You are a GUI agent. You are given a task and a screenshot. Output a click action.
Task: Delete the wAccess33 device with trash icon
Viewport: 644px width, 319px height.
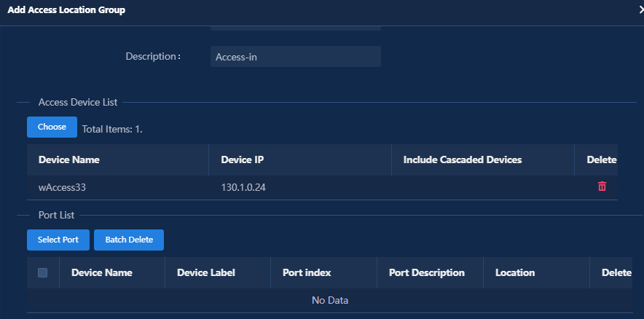click(x=602, y=186)
